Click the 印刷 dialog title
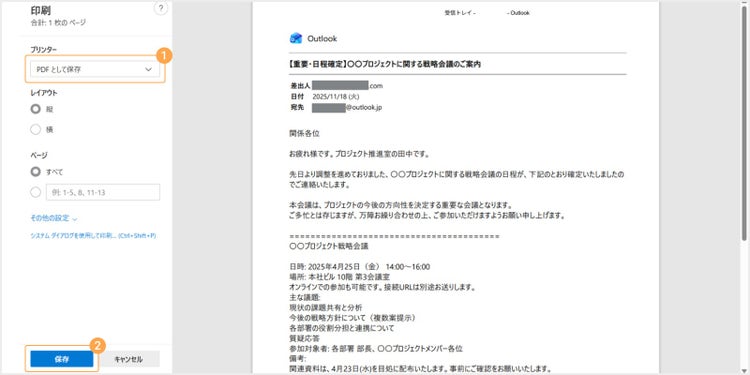750x375 pixels. [41, 11]
